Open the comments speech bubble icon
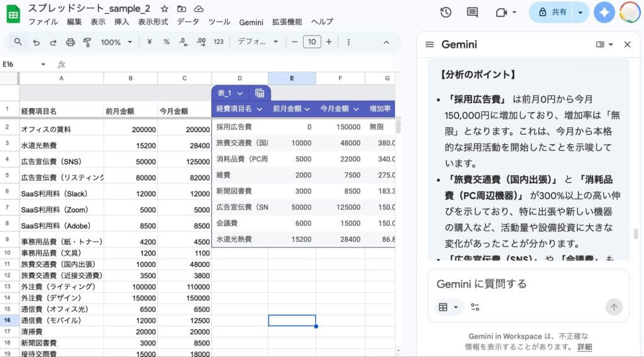The width and height of the screenshot is (644, 357). pos(472,12)
